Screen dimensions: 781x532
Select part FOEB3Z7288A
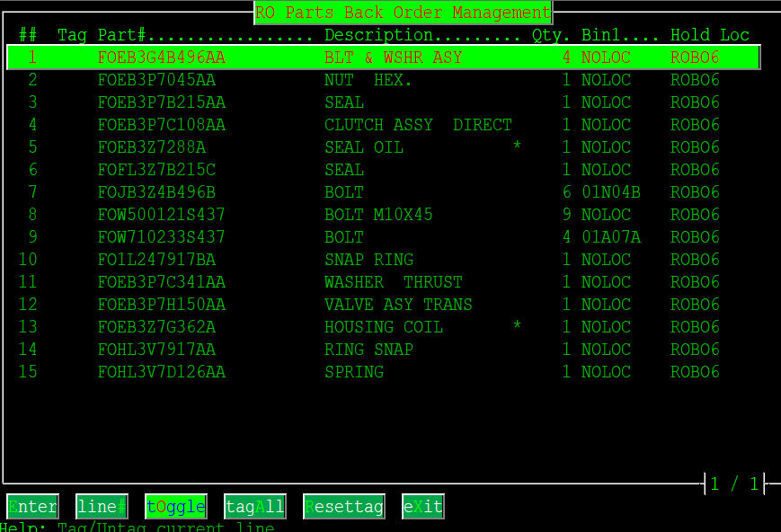(151, 147)
